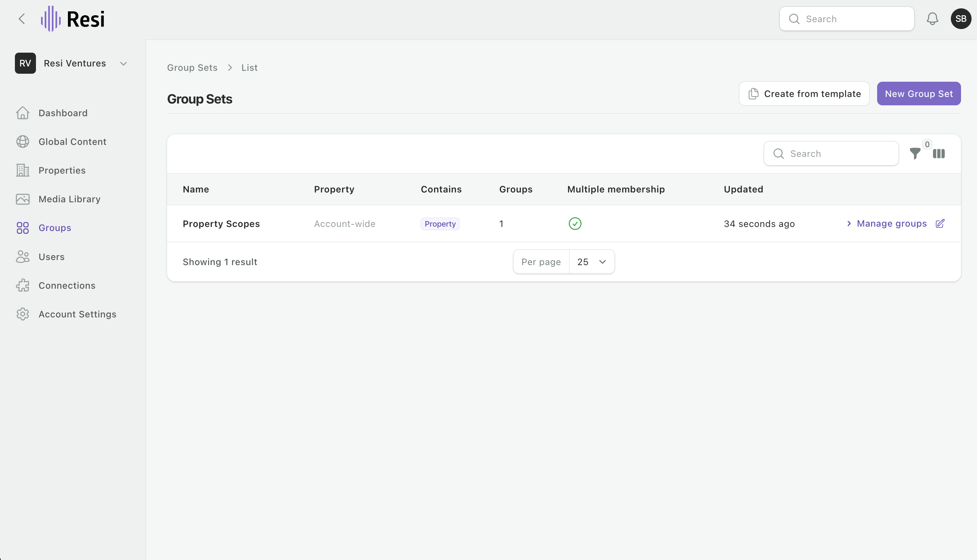Toggle columns with the column icon
The image size is (977, 560).
coord(939,154)
